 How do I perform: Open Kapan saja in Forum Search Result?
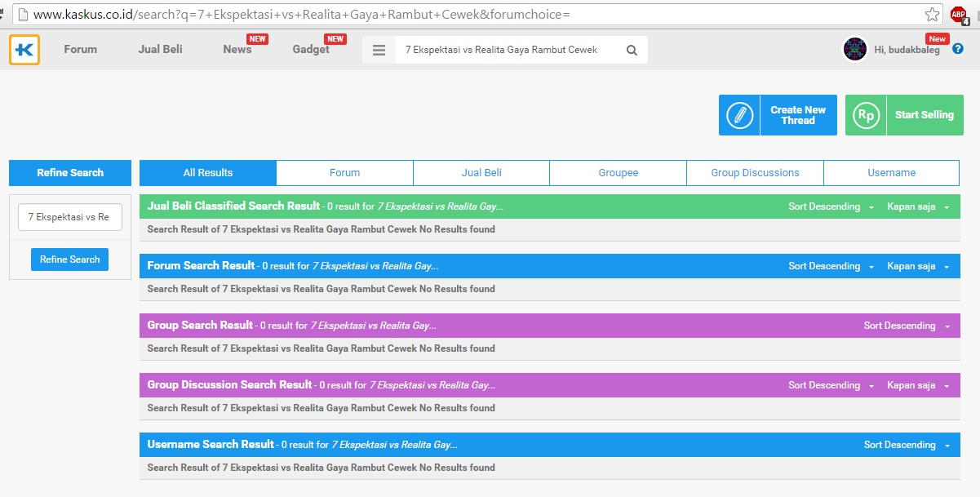tap(918, 267)
